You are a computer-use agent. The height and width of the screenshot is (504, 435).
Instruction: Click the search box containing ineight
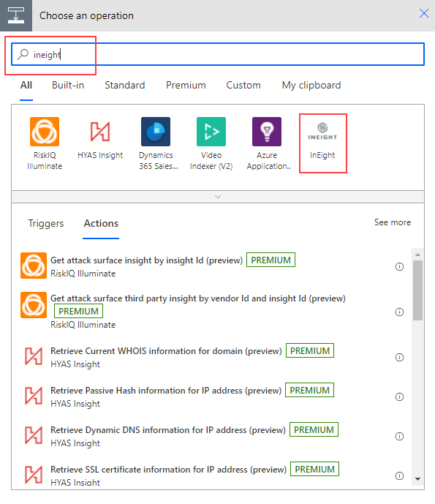click(x=218, y=54)
